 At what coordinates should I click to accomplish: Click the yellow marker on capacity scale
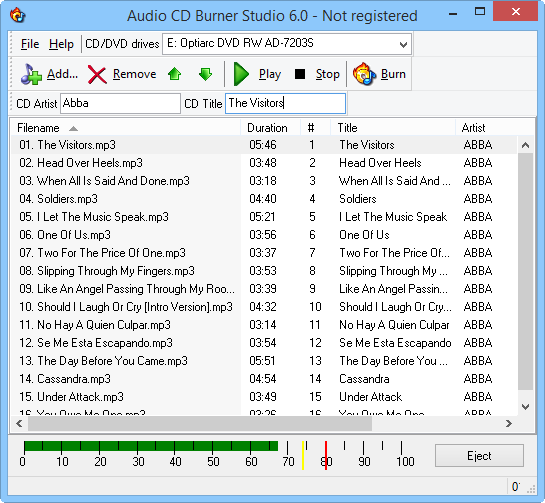(x=303, y=455)
